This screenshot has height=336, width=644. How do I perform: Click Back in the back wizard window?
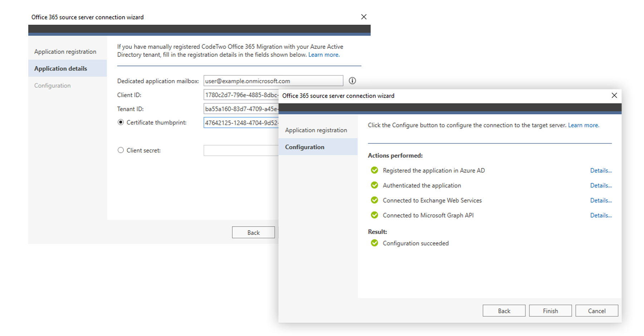[x=253, y=233]
